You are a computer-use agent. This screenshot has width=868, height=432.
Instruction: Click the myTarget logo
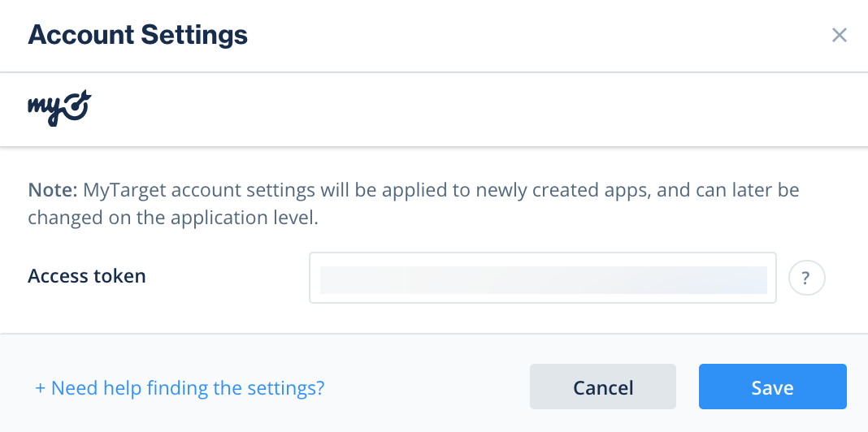[x=59, y=110]
